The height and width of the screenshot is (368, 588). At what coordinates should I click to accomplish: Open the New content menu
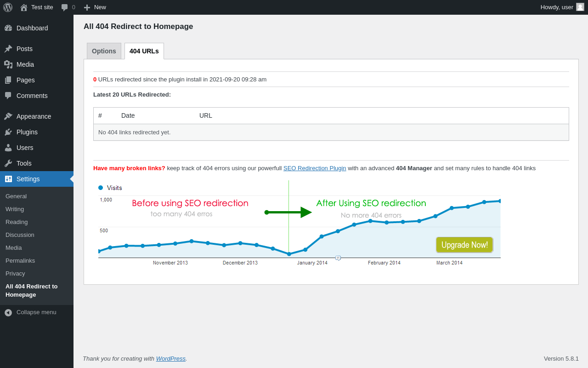click(95, 7)
